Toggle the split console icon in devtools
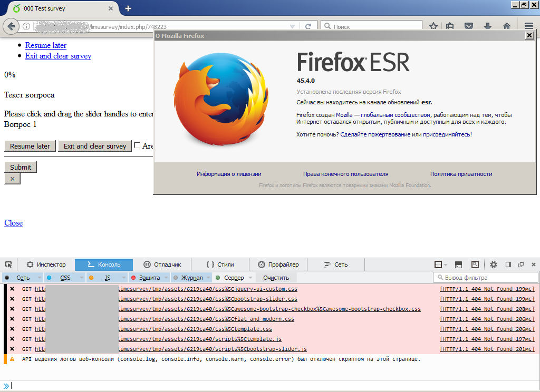Screen dimensions: 540x392 pos(458,264)
